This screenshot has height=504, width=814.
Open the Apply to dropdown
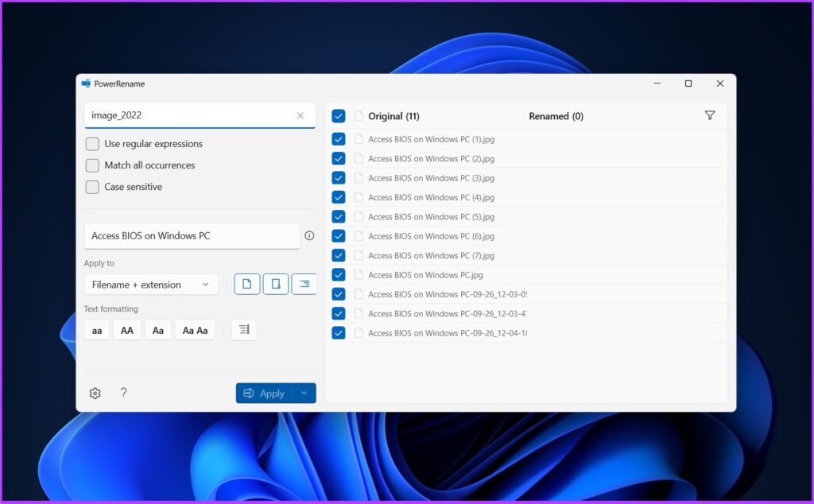(x=151, y=284)
